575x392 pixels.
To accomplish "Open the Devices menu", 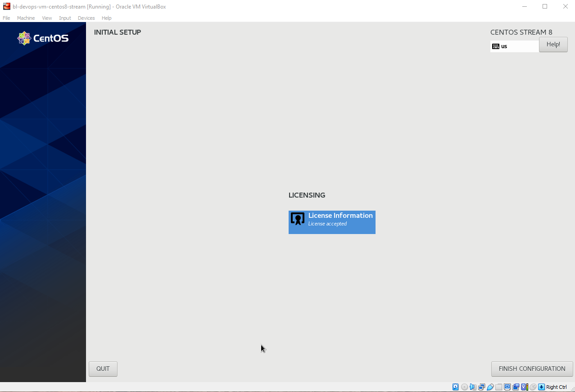I will pyautogui.click(x=86, y=18).
